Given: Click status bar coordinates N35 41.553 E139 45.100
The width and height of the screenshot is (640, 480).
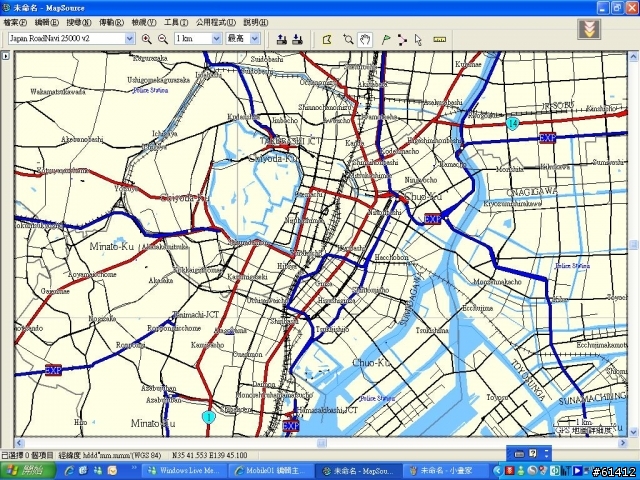Looking at the screenshot, I should (210, 455).
